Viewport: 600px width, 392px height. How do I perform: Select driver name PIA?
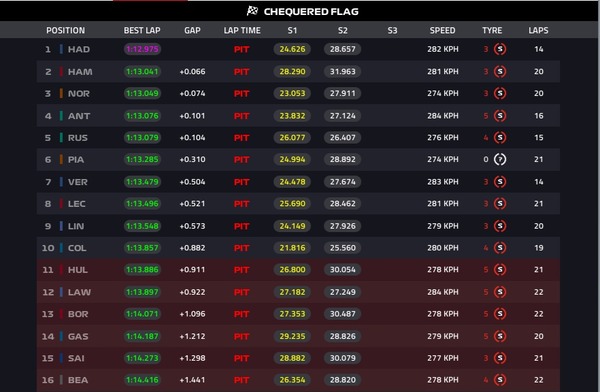[x=76, y=159]
